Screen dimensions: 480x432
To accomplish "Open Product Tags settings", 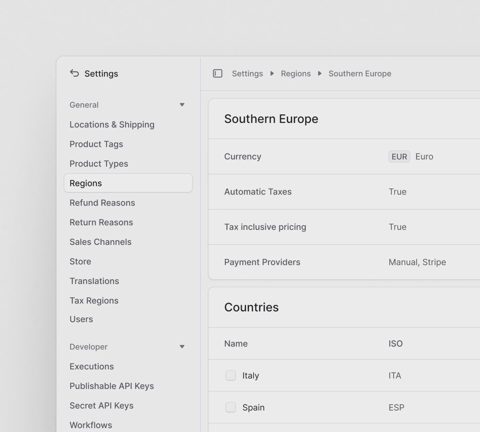I will pyautogui.click(x=96, y=144).
